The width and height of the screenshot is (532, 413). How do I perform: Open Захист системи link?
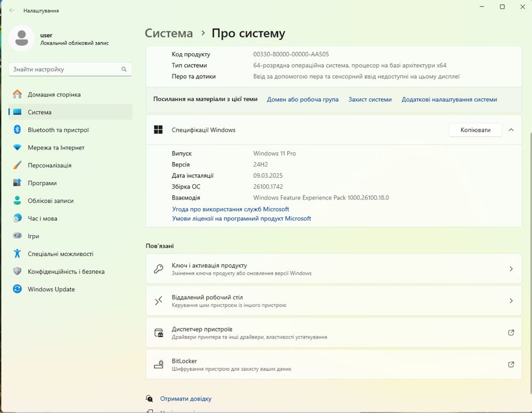tap(370, 100)
